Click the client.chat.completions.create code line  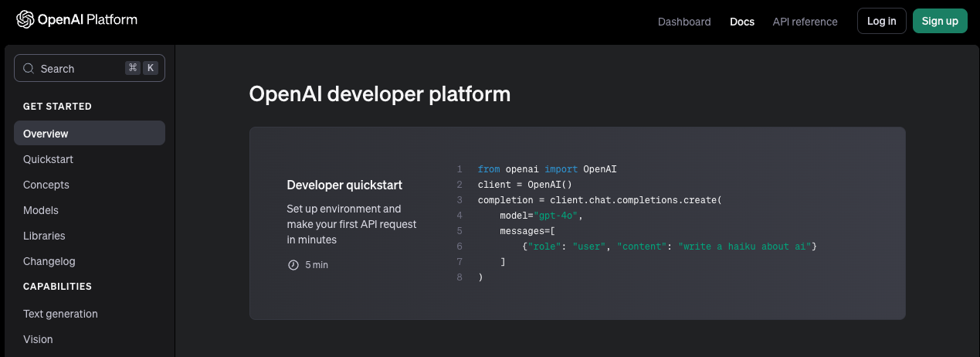(x=599, y=200)
